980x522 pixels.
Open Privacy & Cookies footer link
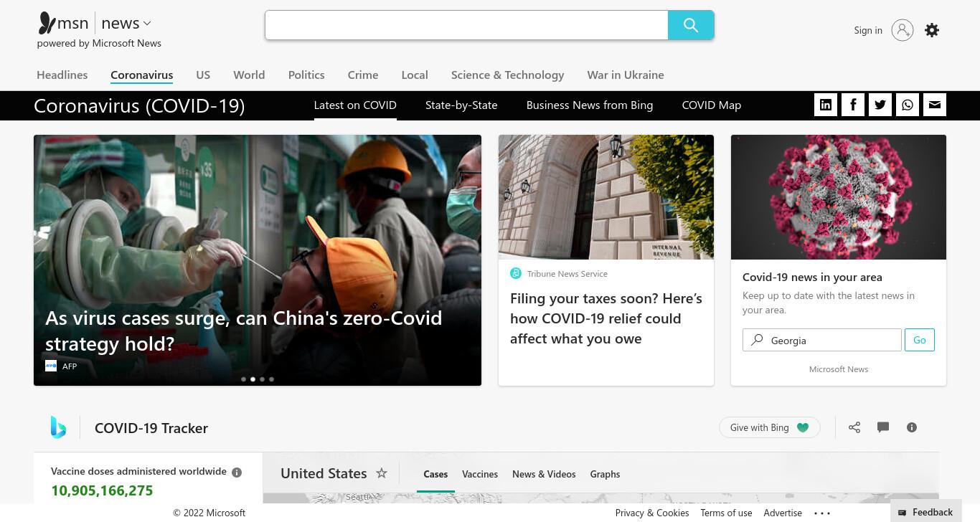[652, 513]
